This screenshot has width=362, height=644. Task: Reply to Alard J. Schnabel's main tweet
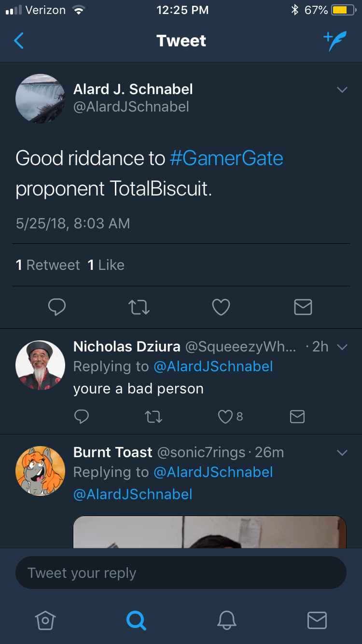point(57,307)
